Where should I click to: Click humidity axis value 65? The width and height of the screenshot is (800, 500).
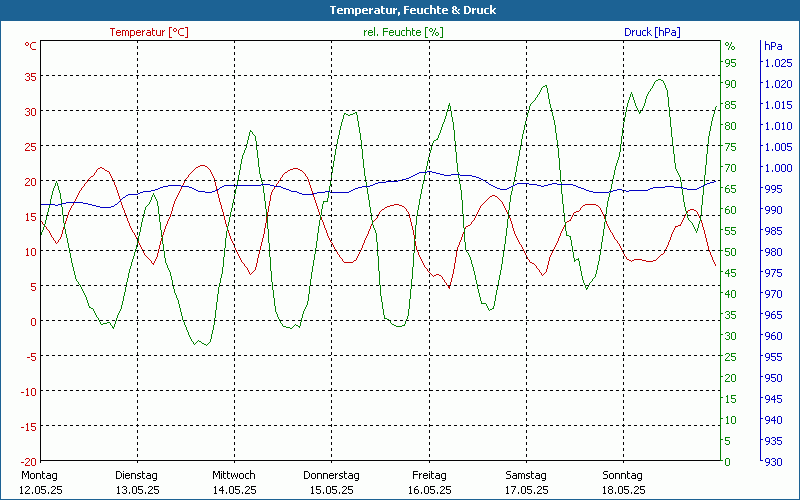tap(731, 189)
